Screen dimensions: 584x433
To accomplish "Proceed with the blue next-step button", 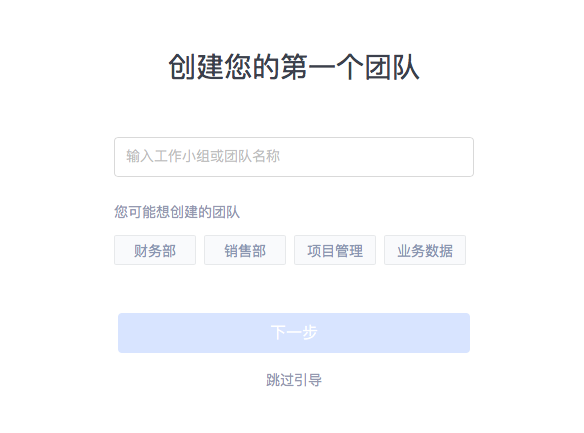I will tap(294, 333).
